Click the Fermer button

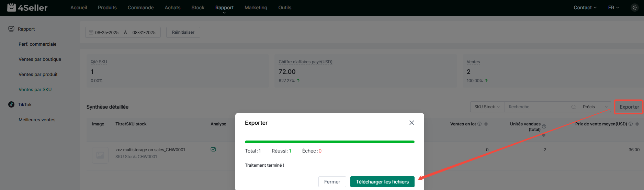[332, 182]
